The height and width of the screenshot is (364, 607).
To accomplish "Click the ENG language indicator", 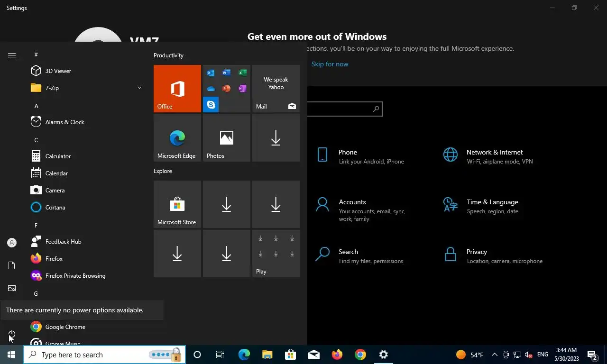I will pos(543,355).
